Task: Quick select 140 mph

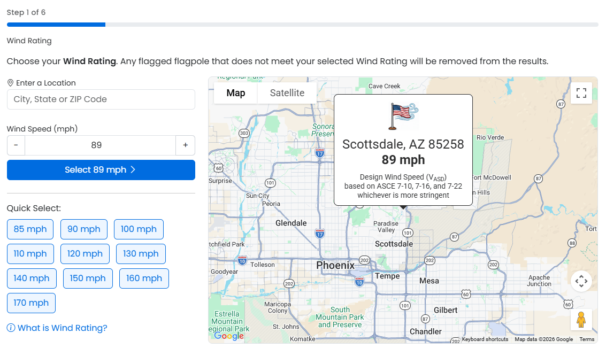Action: pos(32,278)
